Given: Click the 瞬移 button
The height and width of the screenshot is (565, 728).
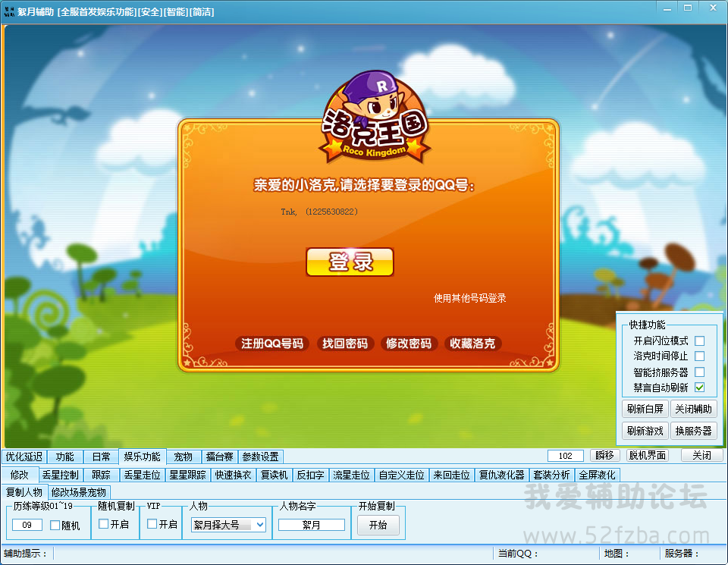Looking at the screenshot, I should coord(604,456).
